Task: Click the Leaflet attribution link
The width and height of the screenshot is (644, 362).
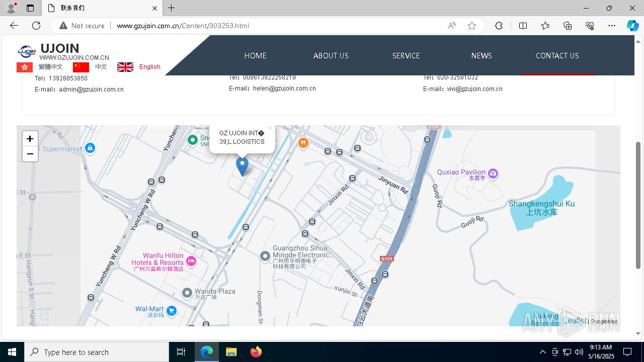Action: pyautogui.click(x=575, y=321)
